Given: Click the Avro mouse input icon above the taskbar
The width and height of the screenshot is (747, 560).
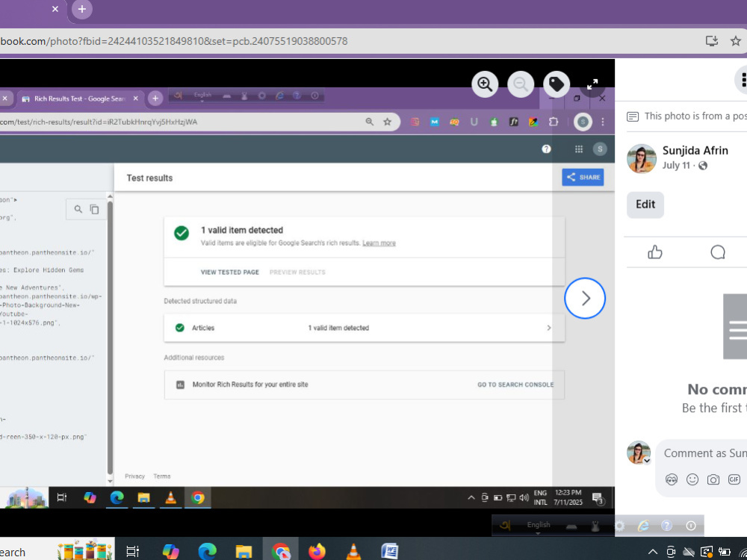Looking at the screenshot, I should tap(595, 526).
